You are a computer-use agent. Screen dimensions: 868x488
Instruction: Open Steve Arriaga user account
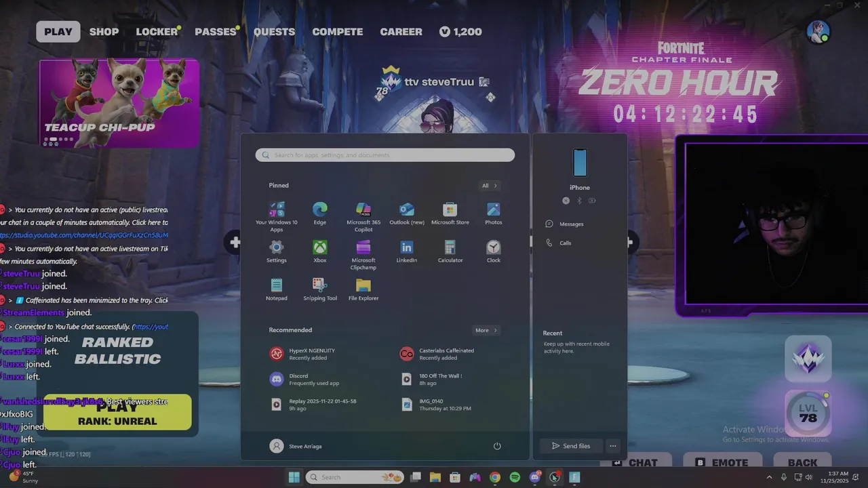click(x=296, y=446)
